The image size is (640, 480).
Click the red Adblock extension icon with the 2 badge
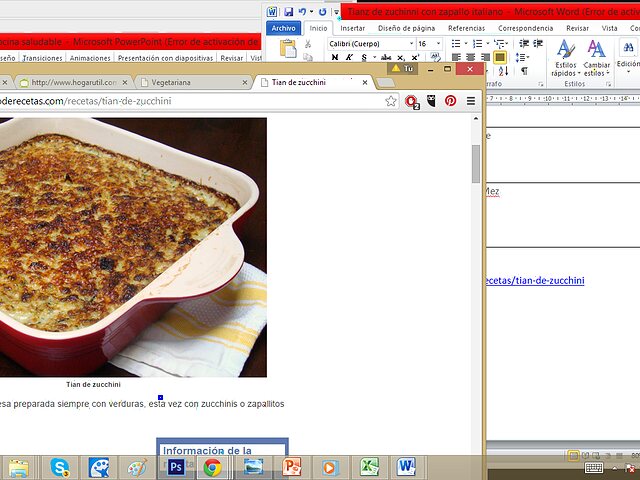click(x=412, y=102)
